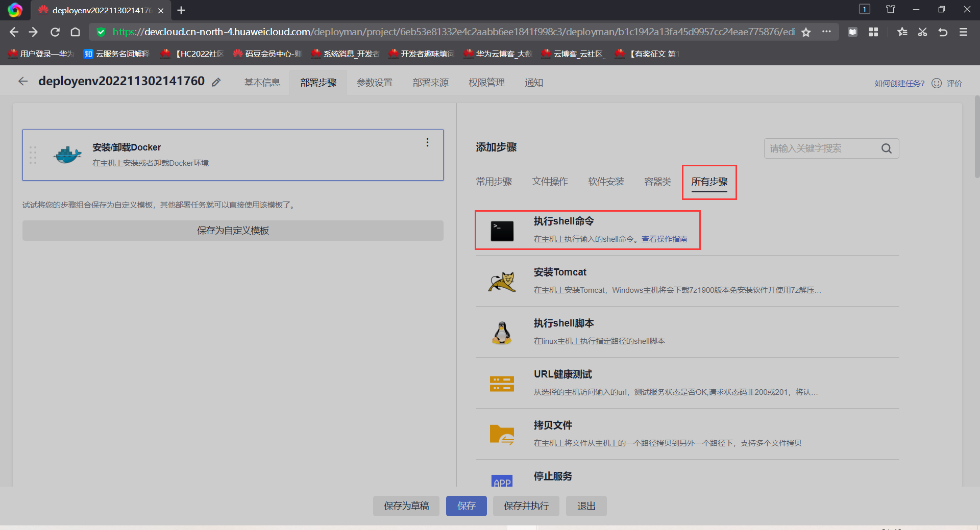Click the 评价 link
Screen dimensions: 980x530
[954, 83]
